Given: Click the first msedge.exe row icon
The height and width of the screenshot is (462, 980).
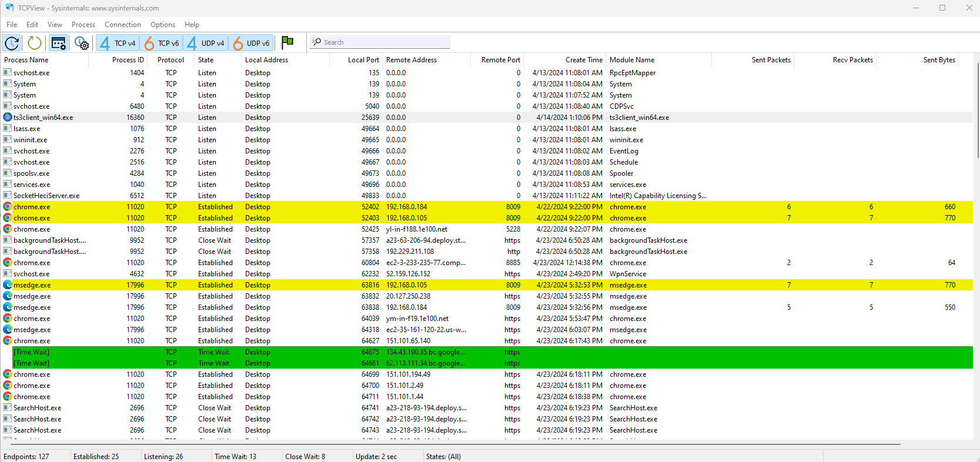Looking at the screenshot, I should pos(8,285).
